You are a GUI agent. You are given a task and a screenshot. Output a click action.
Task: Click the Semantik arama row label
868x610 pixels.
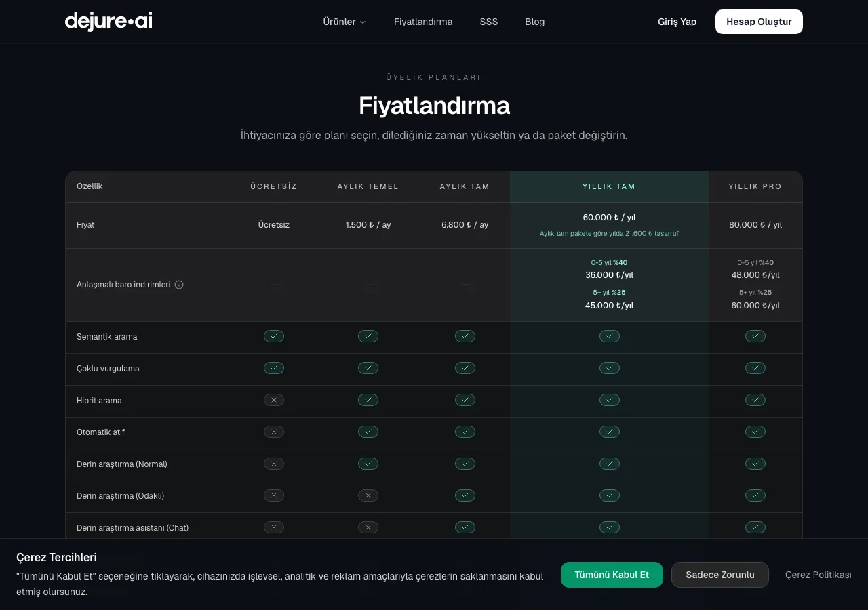click(x=107, y=337)
